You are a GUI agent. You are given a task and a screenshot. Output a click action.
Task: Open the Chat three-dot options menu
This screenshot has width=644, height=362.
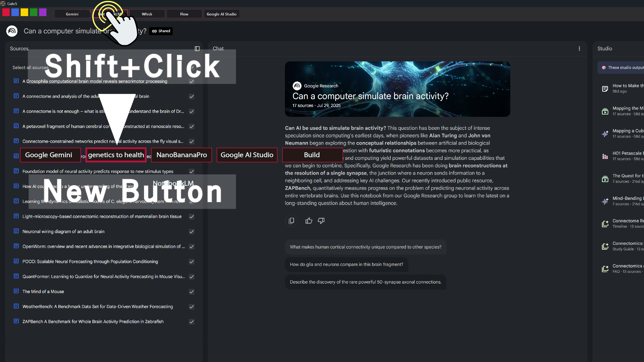pyautogui.click(x=579, y=48)
